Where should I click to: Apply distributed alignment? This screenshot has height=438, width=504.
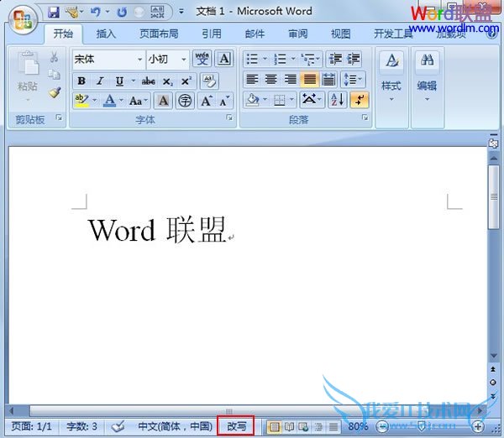(x=328, y=79)
